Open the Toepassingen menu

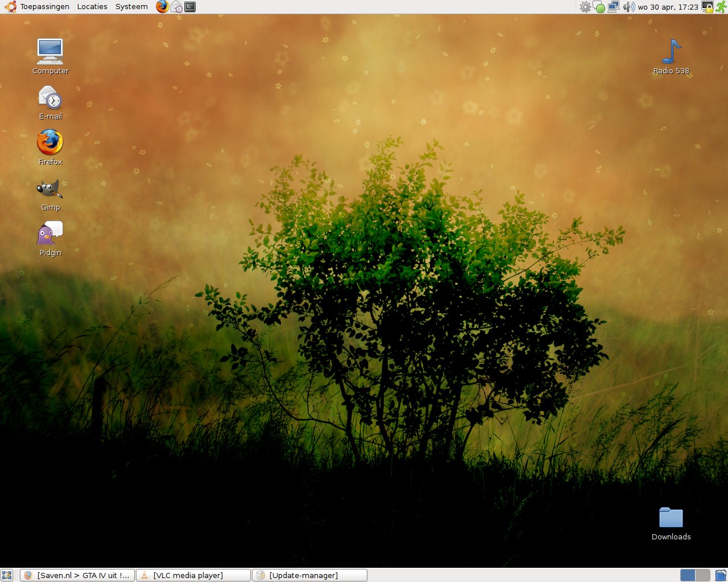45,7
